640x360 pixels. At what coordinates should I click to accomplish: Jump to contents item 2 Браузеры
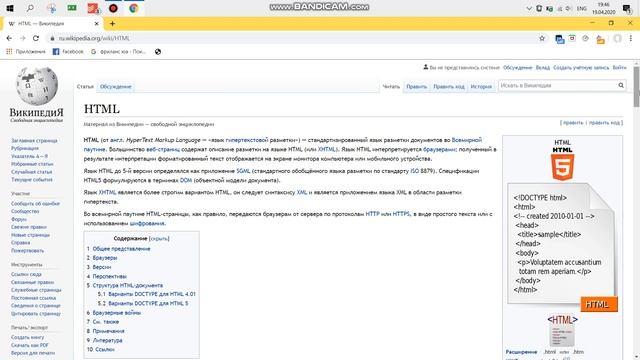(105, 258)
